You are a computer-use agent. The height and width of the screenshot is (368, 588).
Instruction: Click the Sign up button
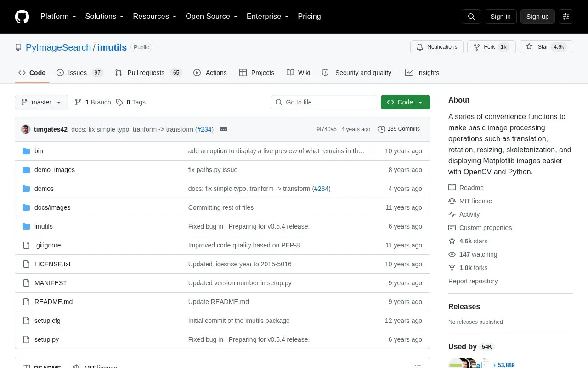537,17
